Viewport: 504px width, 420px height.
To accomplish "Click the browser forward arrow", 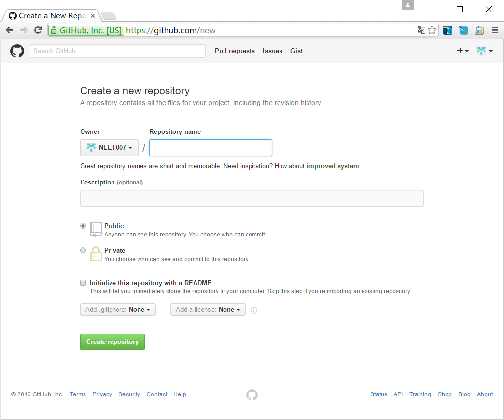I will (x=24, y=30).
